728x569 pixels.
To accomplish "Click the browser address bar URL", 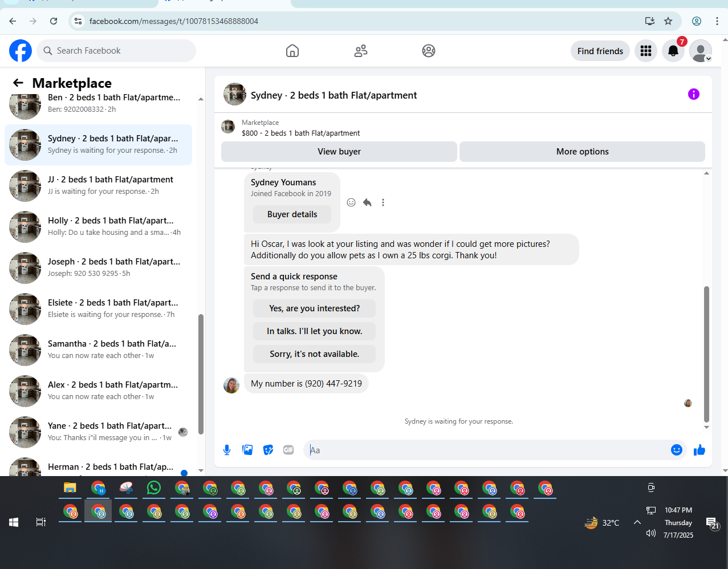I will tap(174, 21).
